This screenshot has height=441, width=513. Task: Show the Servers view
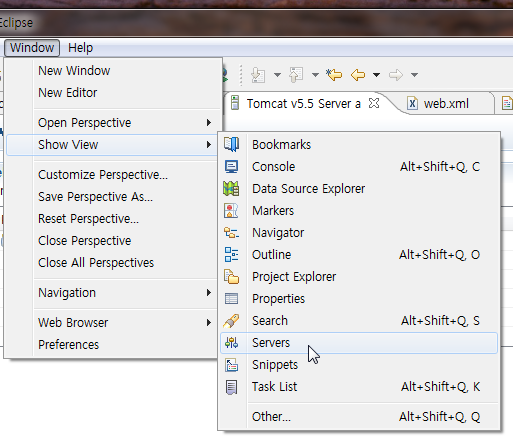pos(359,343)
